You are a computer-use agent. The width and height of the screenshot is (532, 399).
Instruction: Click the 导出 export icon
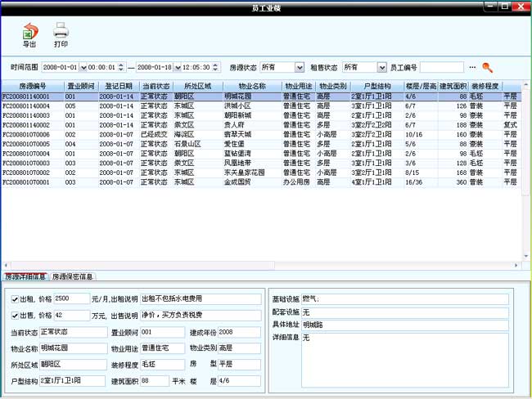(x=29, y=31)
